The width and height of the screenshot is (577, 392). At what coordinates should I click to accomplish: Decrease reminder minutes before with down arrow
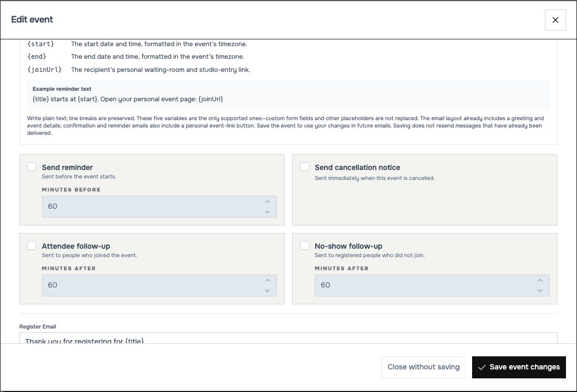tap(268, 212)
